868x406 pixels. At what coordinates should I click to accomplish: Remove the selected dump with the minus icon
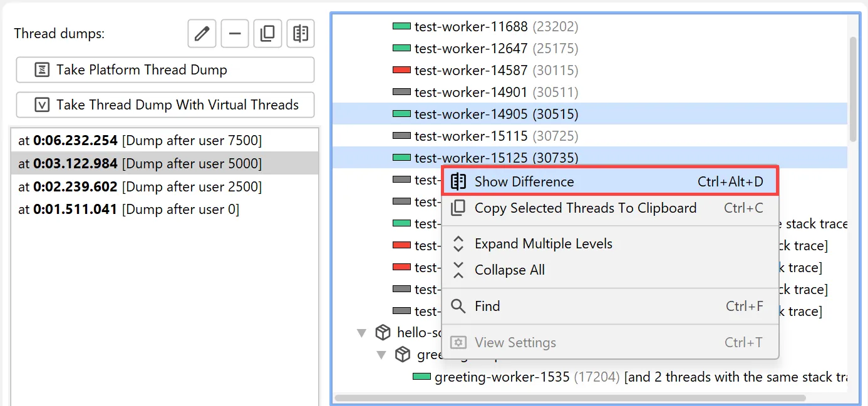point(235,34)
